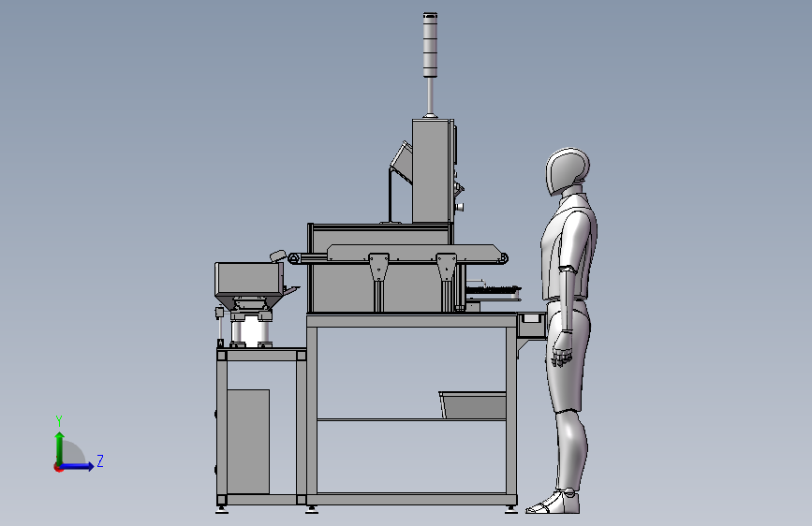Select the tall control cabinet under signal tower
Image resolution: width=812 pixels, height=526 pixels.
click(433, 171)
